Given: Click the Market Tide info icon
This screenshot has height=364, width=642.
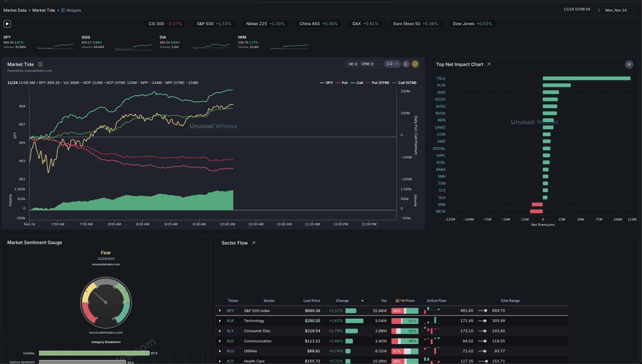Looking at the screenshot, I should click(40, 65).
